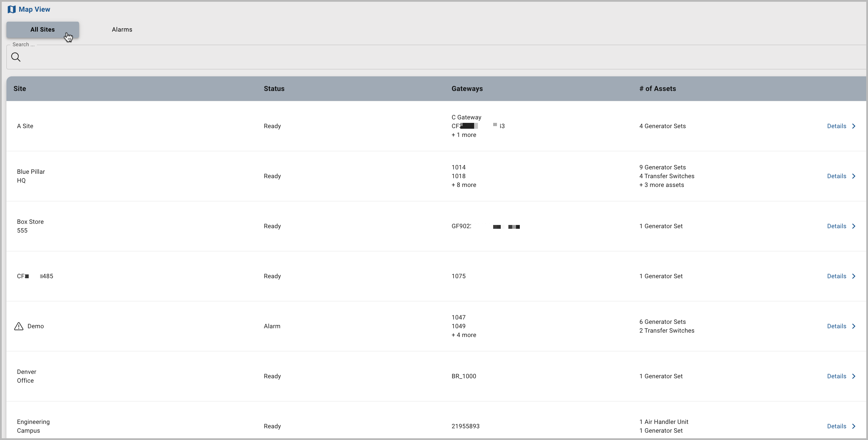Click the chevron beside Denver Office Details
Viewport: 868px width, 440px height.
point(854,376)
